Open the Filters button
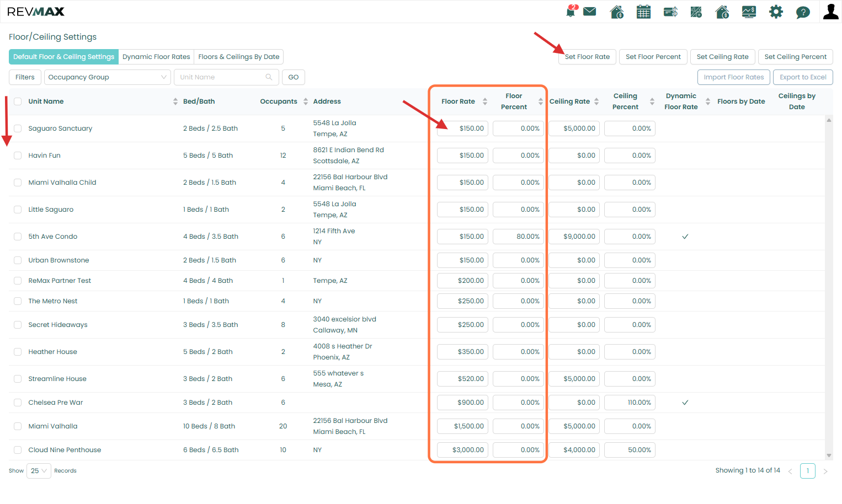Screen dimensions: 842x504 point(25,77)
